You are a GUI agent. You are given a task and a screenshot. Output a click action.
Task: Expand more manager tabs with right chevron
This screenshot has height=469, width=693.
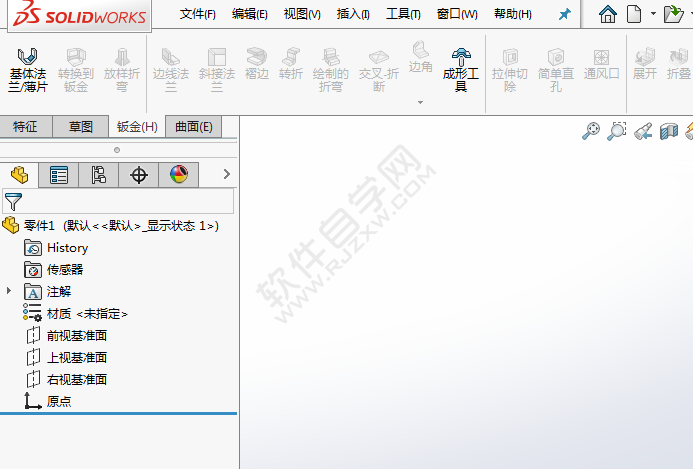point(226,175)
